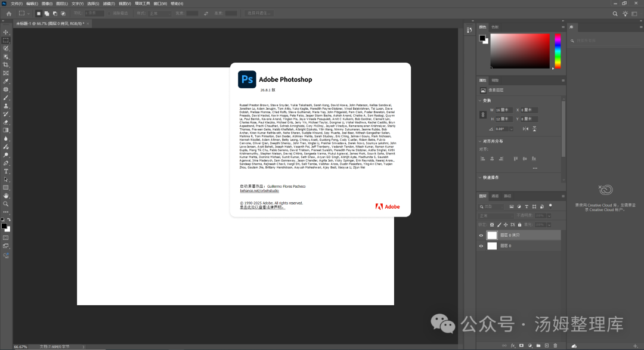This screenshot has height=350, width=644.
Task: Select the Horizontal Type tool
Action: click(6, 171)
